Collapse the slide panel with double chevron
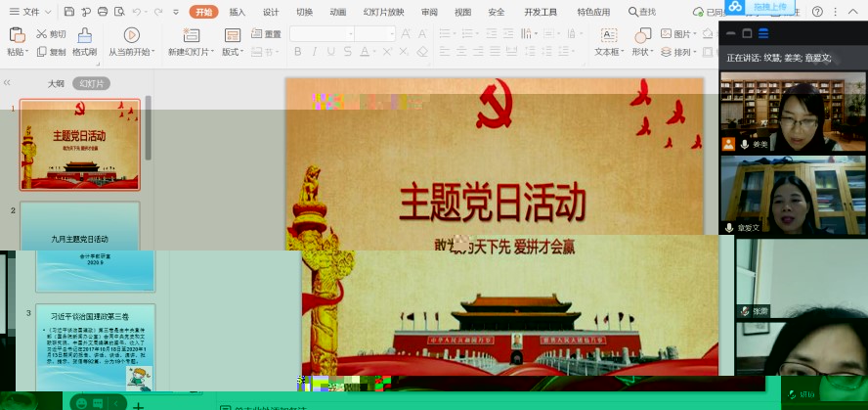Viewport: 868px width, 410px height. [x=7, y=83]
